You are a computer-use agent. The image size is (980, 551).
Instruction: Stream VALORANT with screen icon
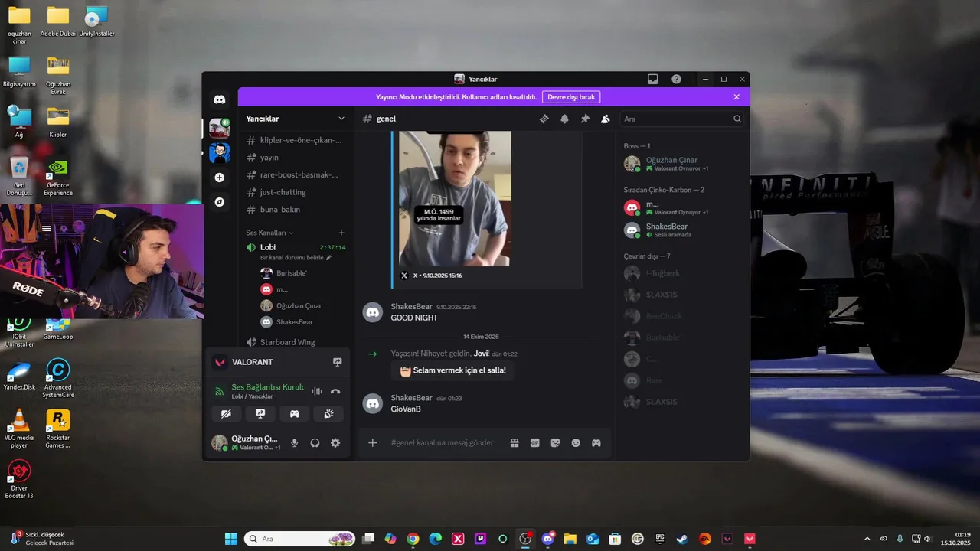[337, 362]
